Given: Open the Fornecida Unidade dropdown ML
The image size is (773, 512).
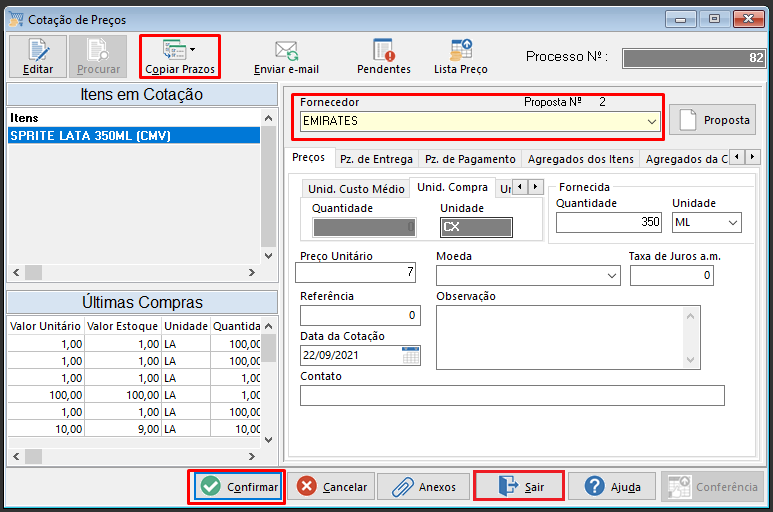Looking at the screenshot, I should 707,223.
